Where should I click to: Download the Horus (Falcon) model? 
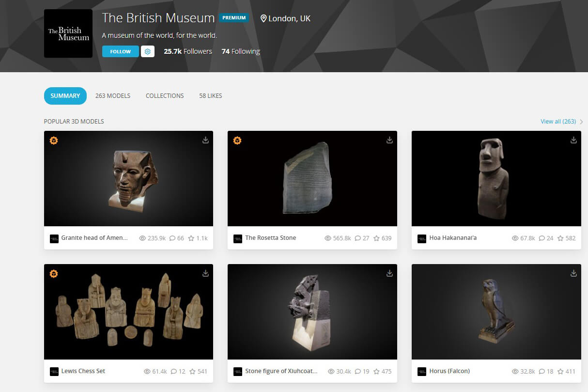(573, 273)
